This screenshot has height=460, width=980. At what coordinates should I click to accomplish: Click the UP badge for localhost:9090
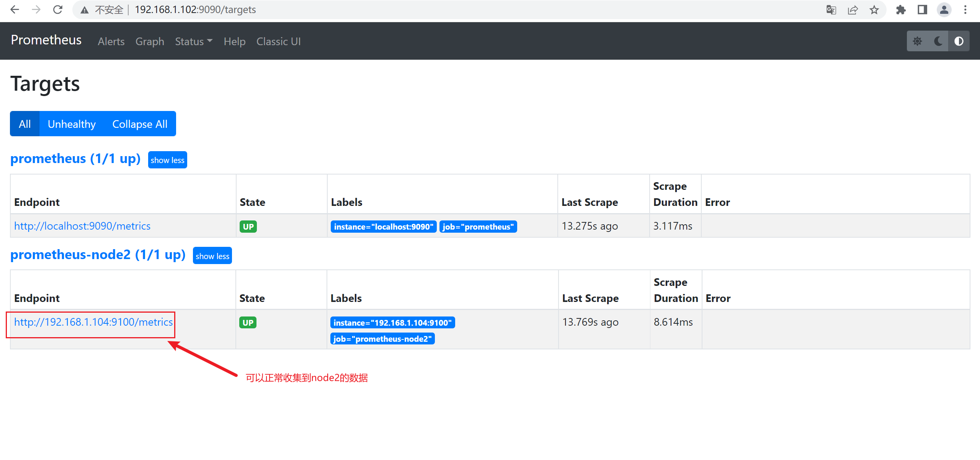tap(248, 227)
